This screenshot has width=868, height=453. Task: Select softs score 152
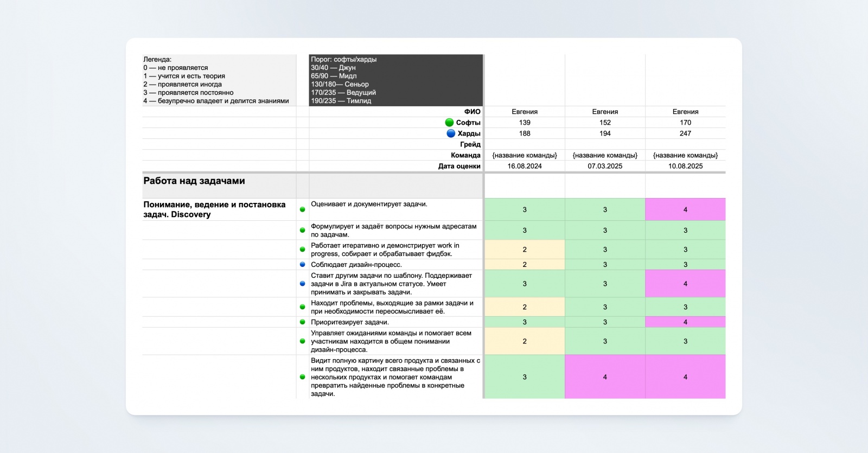click(x=605, y=123)
